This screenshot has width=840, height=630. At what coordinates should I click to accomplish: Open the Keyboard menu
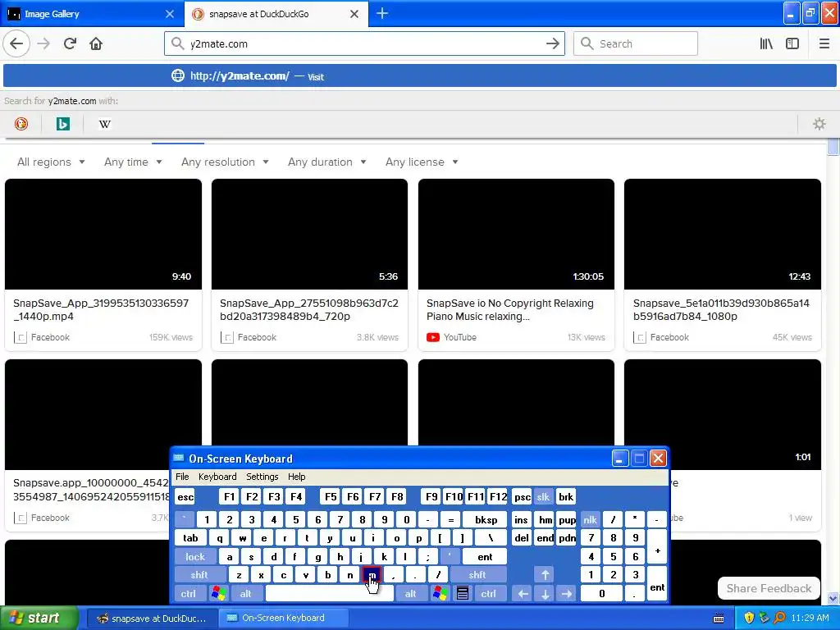point(217,477)
